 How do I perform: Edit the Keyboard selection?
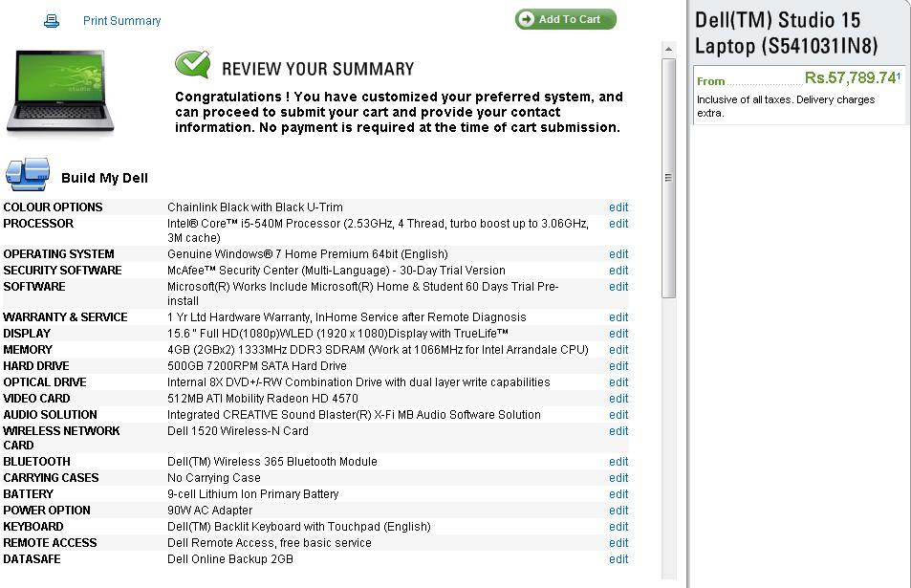tap(618, 527)
